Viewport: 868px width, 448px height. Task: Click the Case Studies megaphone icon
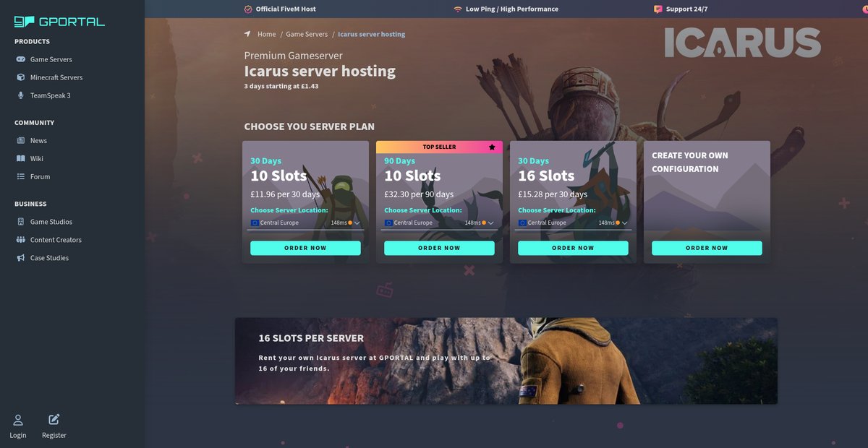(21, 258)
